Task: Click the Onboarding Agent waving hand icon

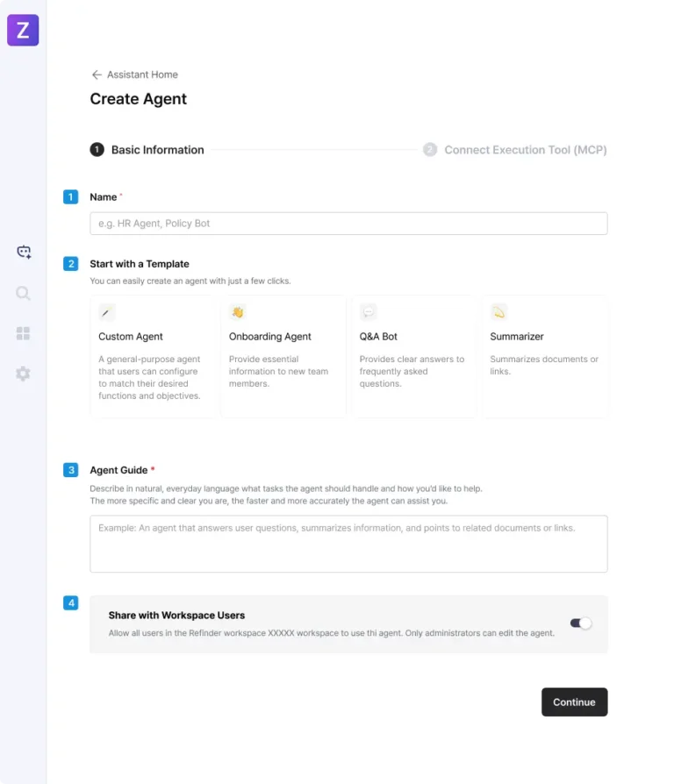Action: pyautogui.click(x=237, y=312)
